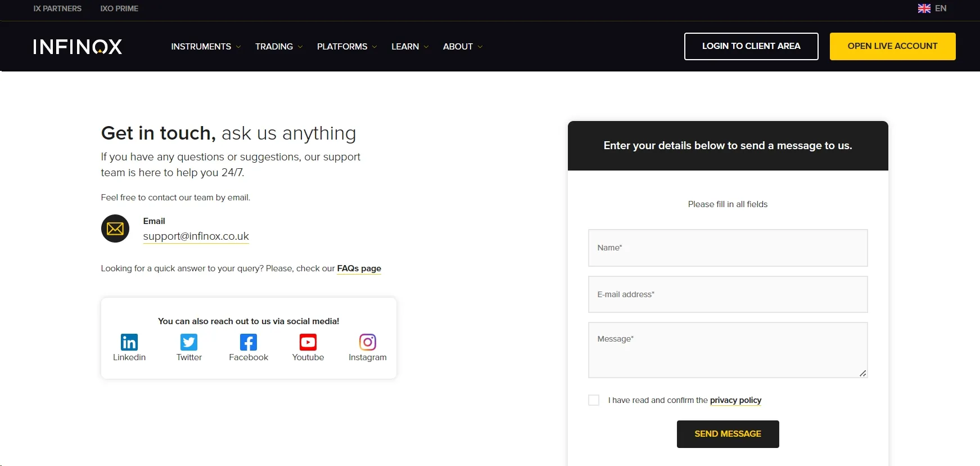Expand the PLATFORMS dropdown chevron
The height and width of the screenshot is (466, 980).
pos(374,47)
